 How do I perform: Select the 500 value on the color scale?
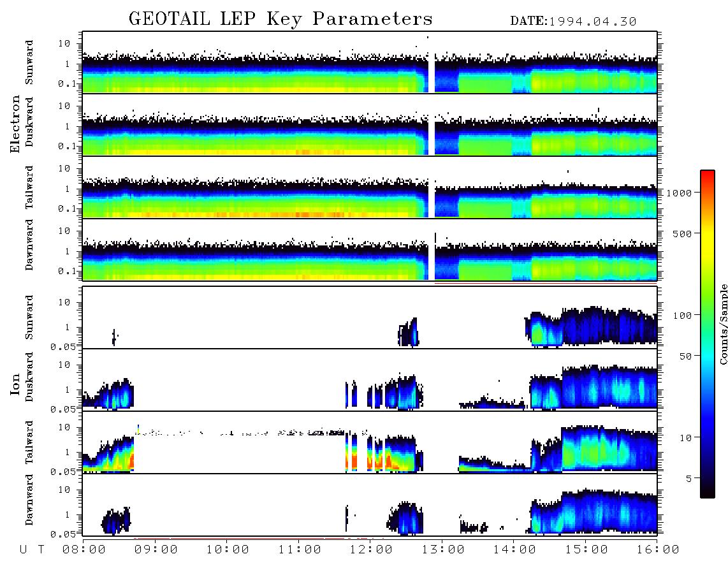[682, 233]
